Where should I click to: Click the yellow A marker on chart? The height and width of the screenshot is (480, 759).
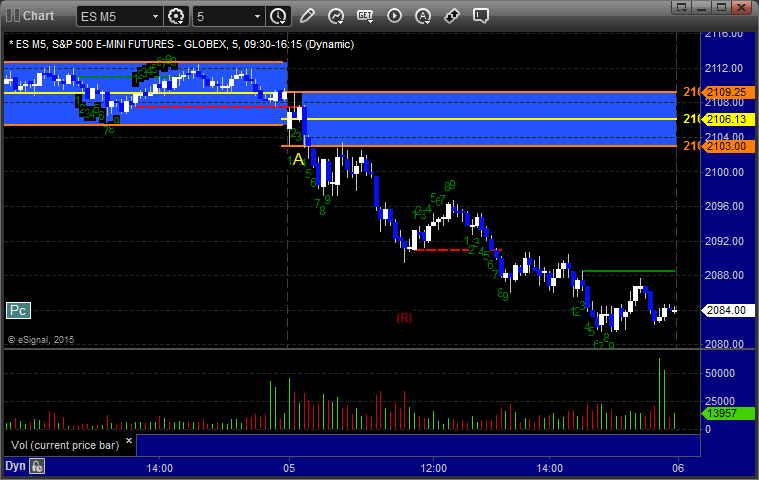(x=298, y=159)
